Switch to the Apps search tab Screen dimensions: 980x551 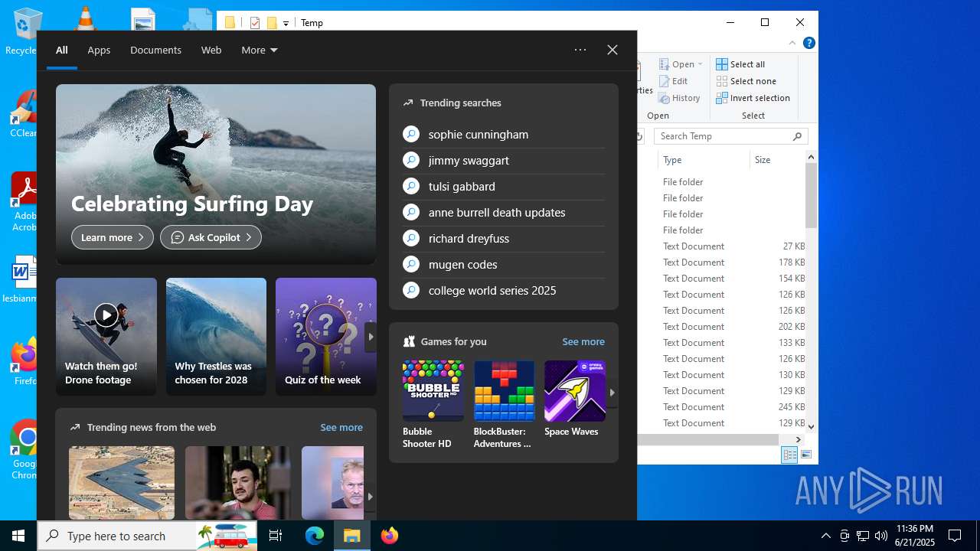(x=99, y=50)
